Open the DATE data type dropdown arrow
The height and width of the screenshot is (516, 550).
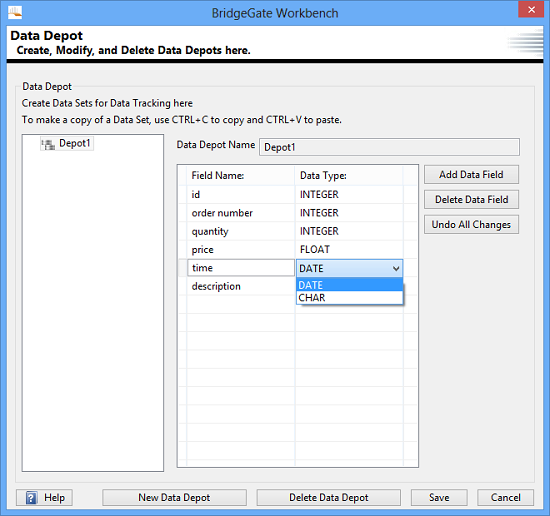tap(396, 269)
